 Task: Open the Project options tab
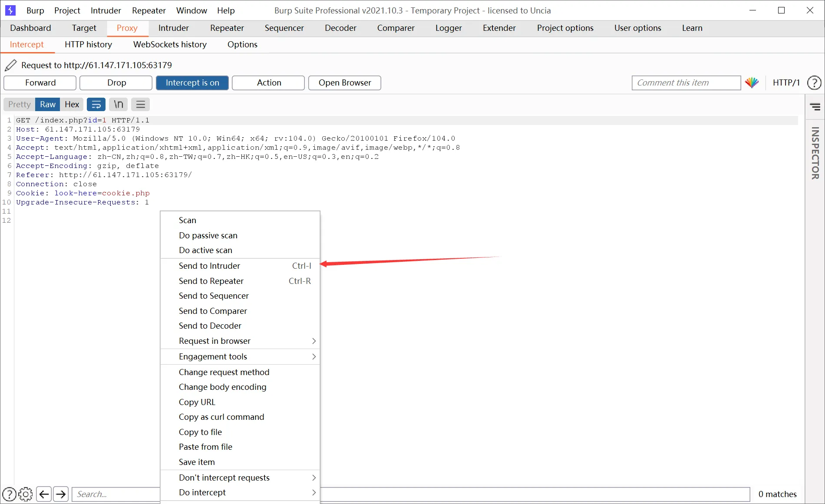click(565, 28)
